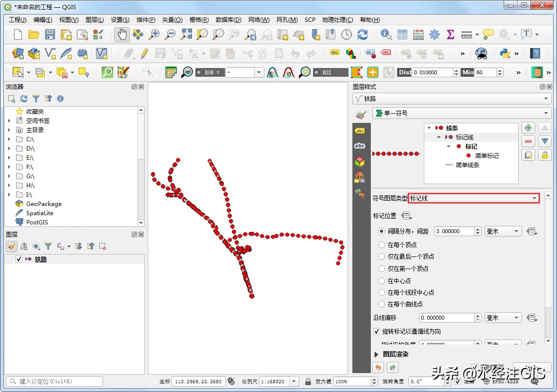The image size is (557, 392).
Task: Click browser panel Refresh icon
Action: [x=23, y=99]
